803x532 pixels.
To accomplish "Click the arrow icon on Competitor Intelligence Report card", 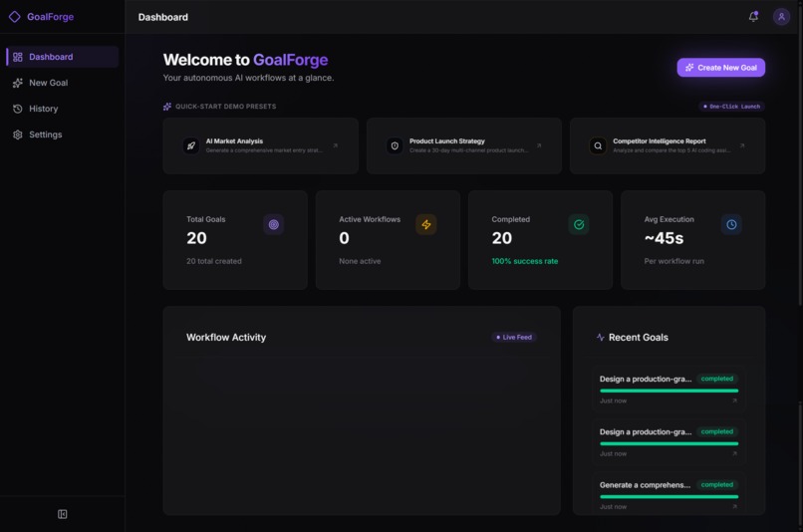I will [742, 145].
